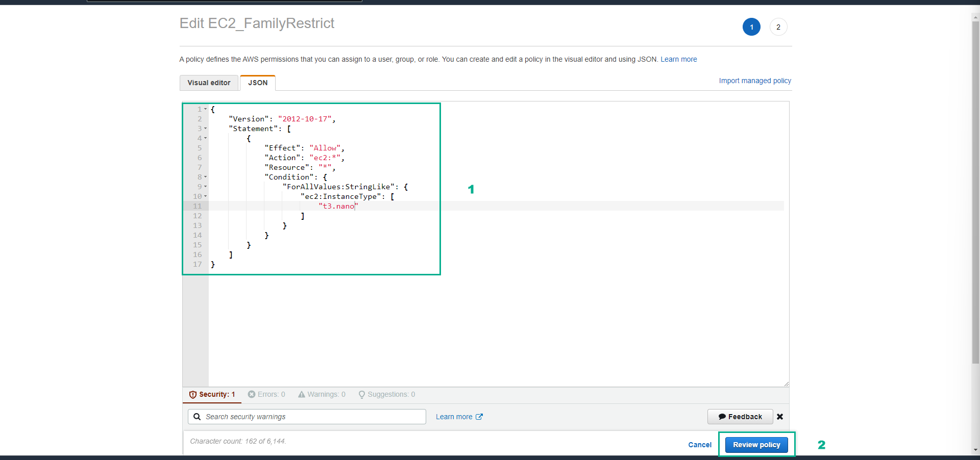Screen dimensions: 980x460
Task: Click the "2012-10-17" version value
Action: click(305, 119)
